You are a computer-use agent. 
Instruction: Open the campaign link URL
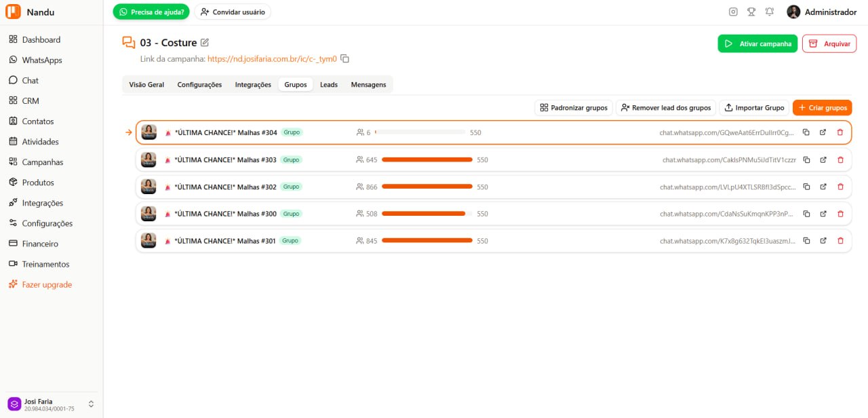pyautogui.click(x=272, y=59)
